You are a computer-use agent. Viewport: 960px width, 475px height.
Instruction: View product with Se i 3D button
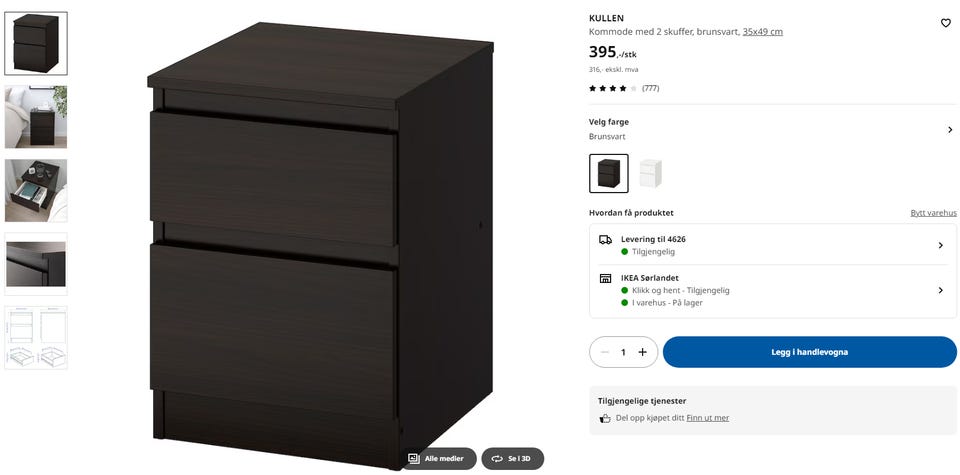[512, 458]
